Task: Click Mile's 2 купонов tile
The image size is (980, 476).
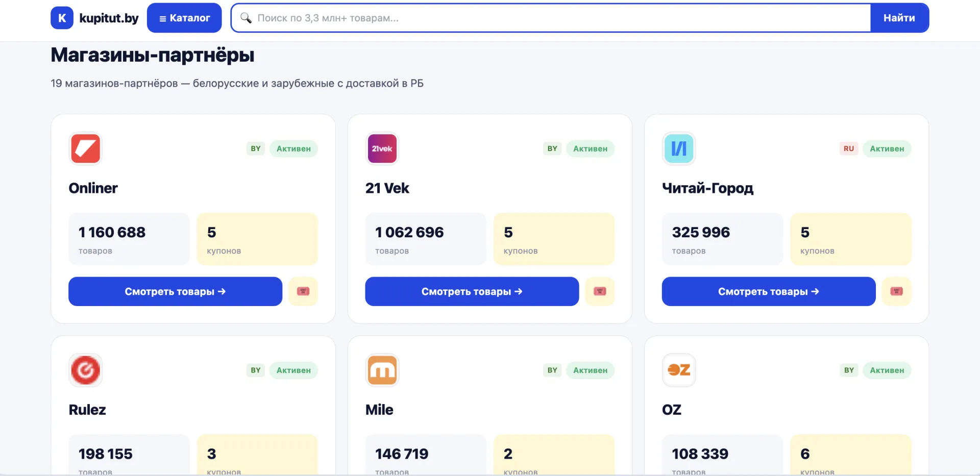Action: click(x=554, y=455)
